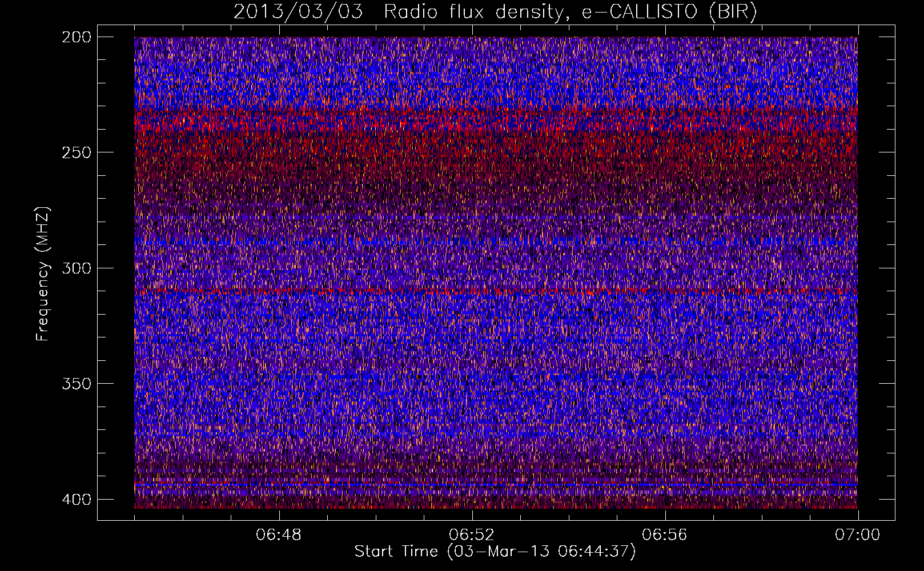Click the dark red strip at spectrogram bottom edge
This screenshot has width=924, height=571.
pyautogui.click(x=496, y=506)
